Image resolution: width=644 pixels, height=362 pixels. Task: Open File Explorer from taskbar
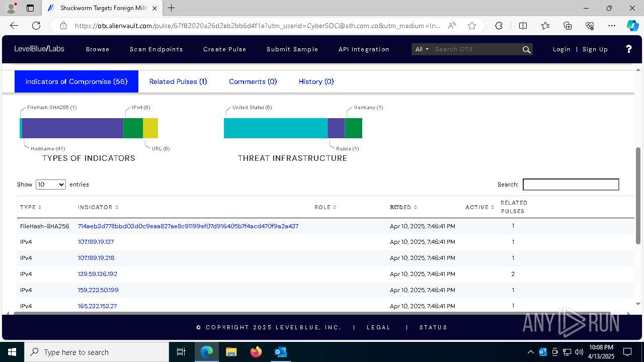[231, 352]
